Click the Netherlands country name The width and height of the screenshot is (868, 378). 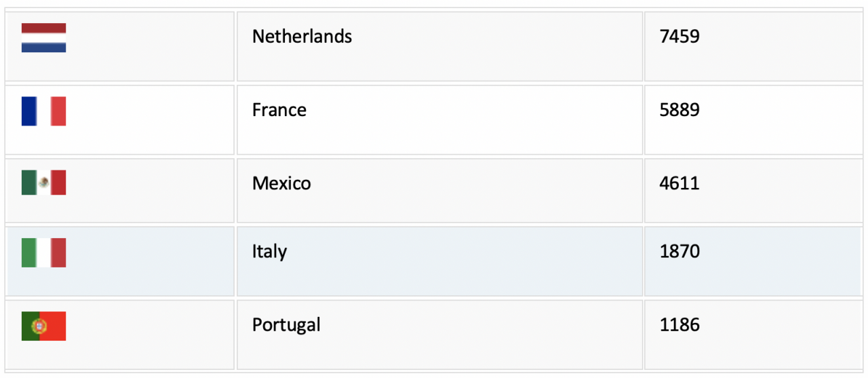tap(302, 37)
